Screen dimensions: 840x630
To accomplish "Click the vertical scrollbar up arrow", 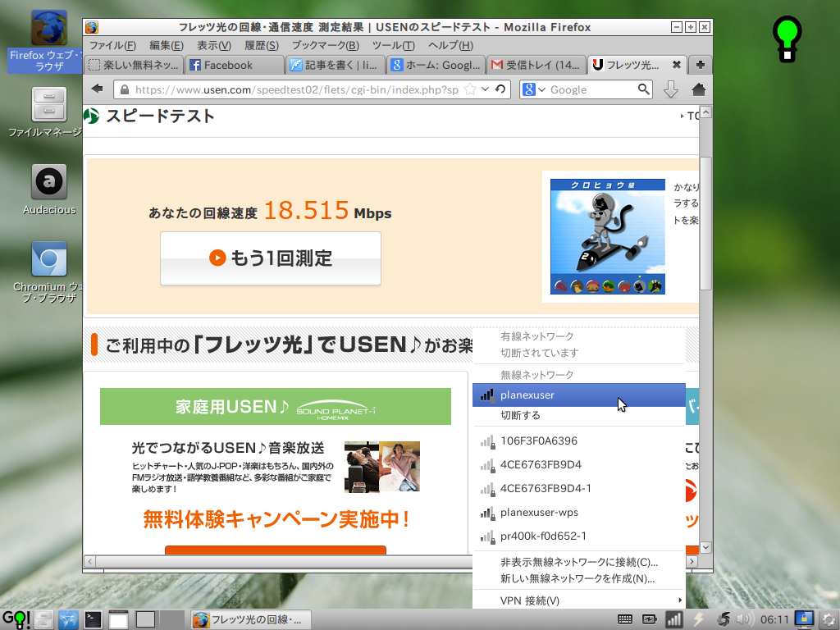I will coord(705,112).
